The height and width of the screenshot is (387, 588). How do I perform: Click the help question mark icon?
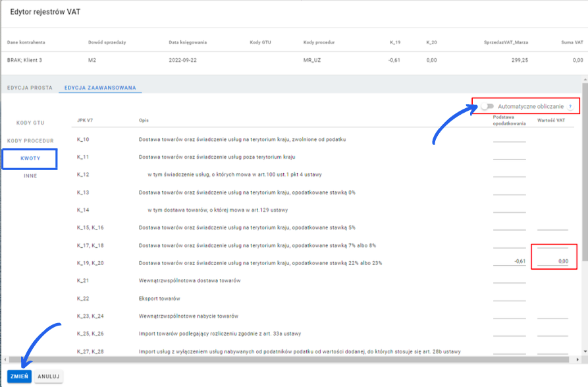coord(570,106)
